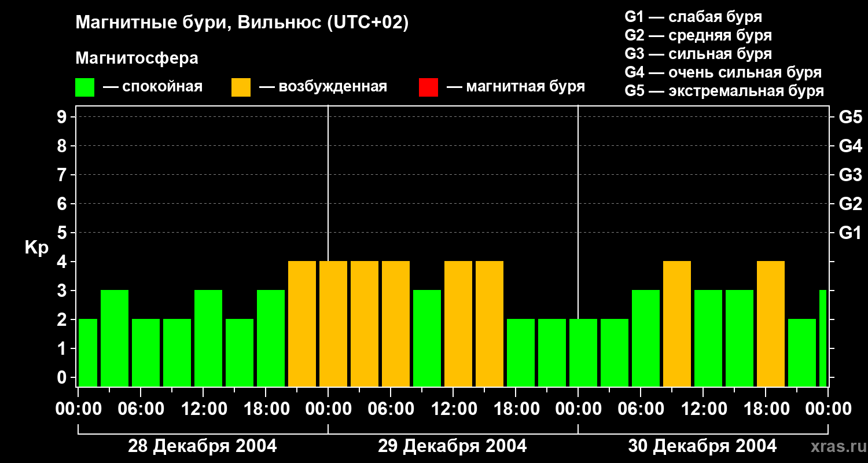The height and width of the screenshot is (463, 868).
Task: Click the green bar crossing midnight into 30 December
Action: click(583, 353)
